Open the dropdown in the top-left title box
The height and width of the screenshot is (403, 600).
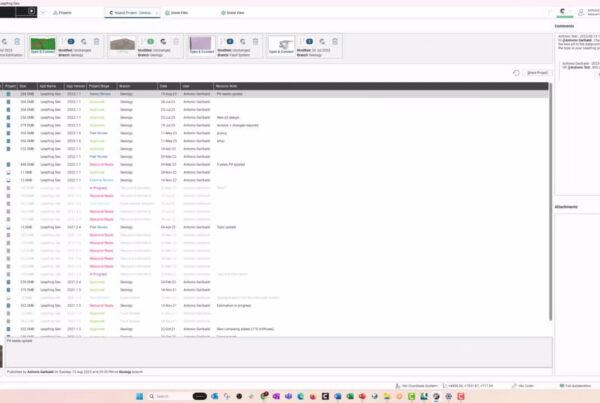(x=31, y=12)
